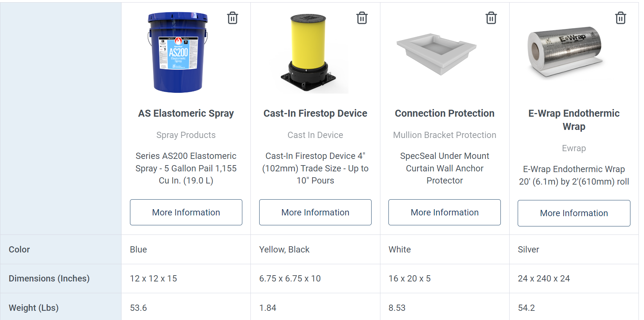Viewport: 644px width, 320px height.
Task: Click the silver E-Wrap roll image
Action: (566, 52)
